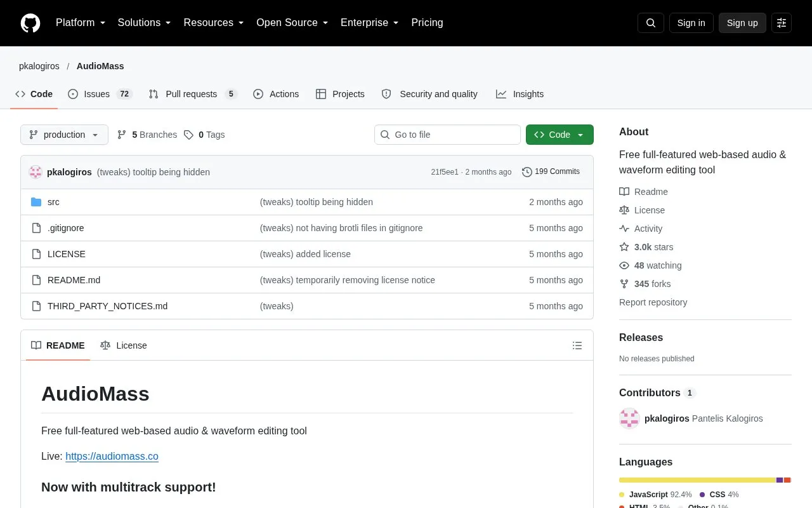Click the Sign in button

(x=691, y=23)
